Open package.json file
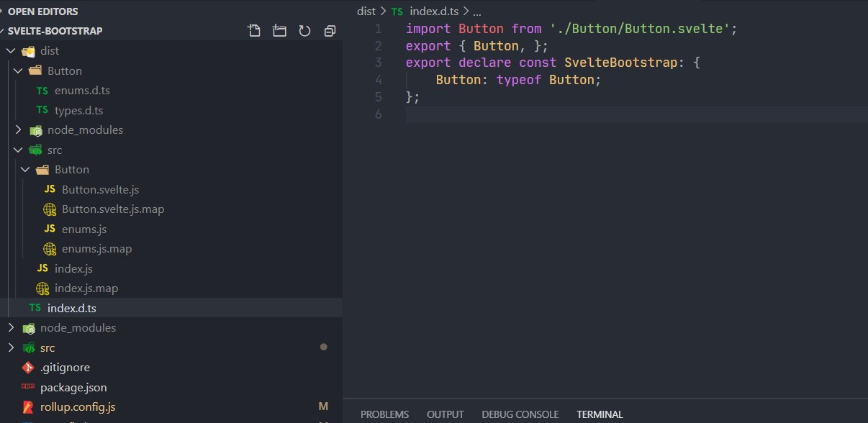868x423 pixels. pos(74,387)
